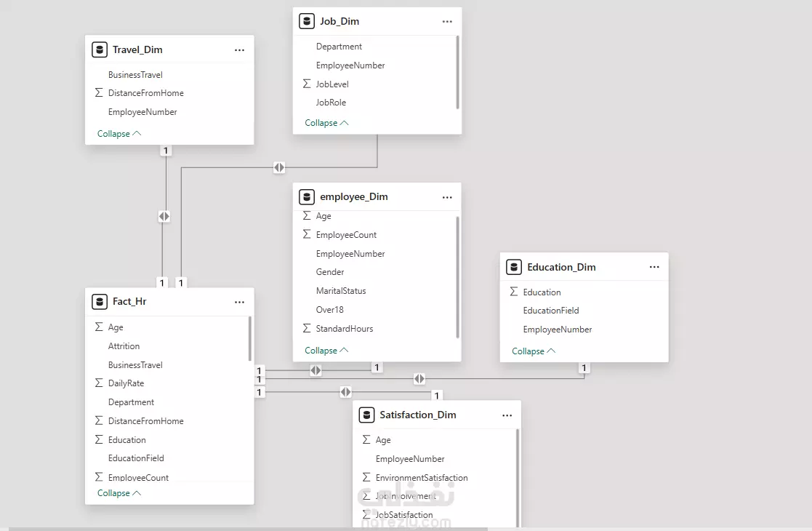Select the Satisfaction_Dim relationship direction arrow
This screenshot has width=812, height=531.
346,392
